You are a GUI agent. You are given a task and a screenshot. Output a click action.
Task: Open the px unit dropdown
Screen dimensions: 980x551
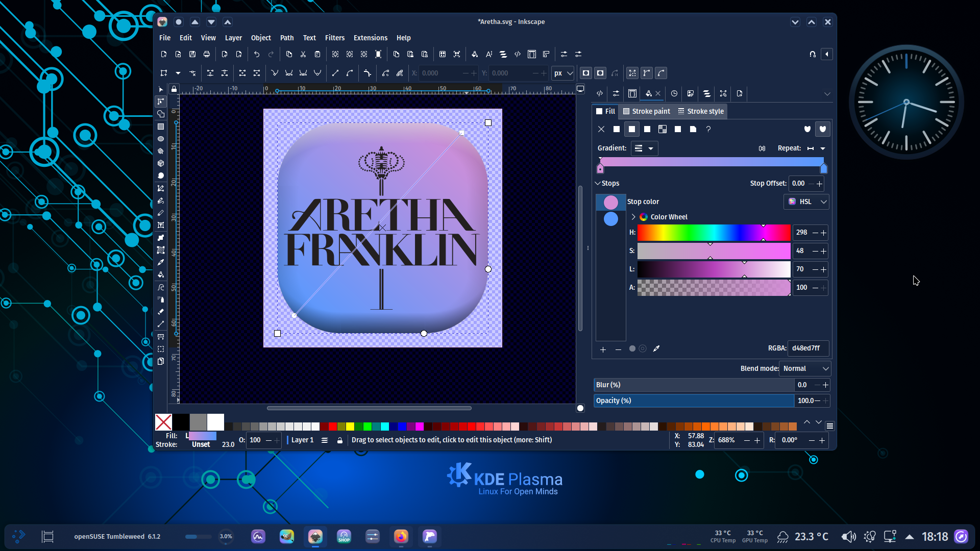[x=563, y=73]
